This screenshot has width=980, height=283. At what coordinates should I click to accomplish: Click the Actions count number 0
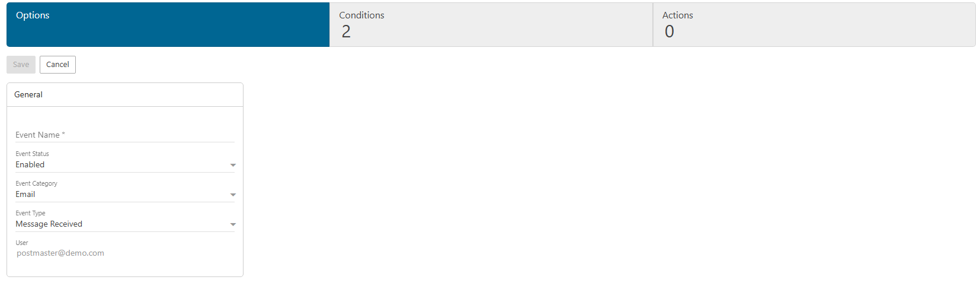tap(669, 31)
